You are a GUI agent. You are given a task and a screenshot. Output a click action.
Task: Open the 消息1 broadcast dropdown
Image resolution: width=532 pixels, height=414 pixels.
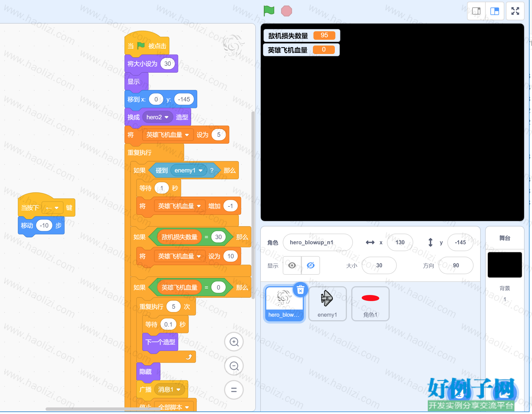169,389
